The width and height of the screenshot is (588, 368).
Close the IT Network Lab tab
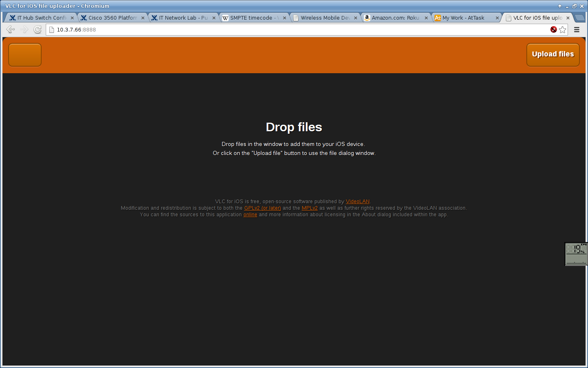214,18
